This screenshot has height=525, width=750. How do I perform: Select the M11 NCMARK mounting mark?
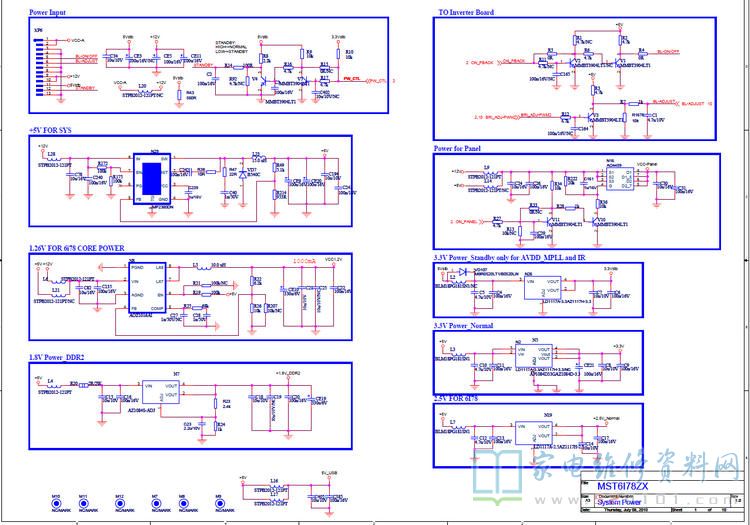pos(84,503)
